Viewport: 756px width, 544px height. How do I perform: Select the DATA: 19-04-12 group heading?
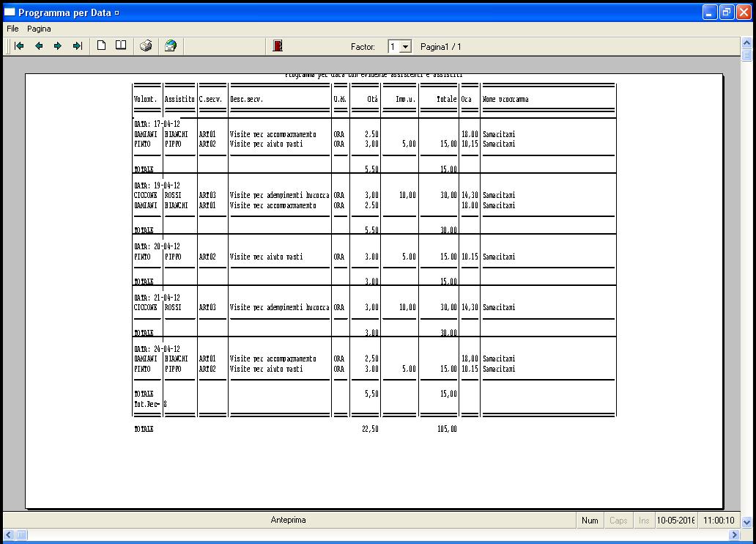(157, 185)
